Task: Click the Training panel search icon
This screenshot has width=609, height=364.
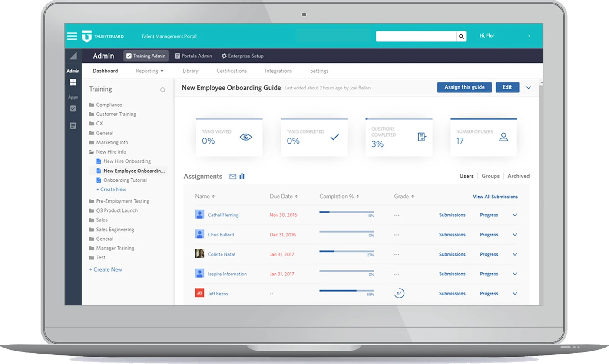Action: click(x=163, y=90)
